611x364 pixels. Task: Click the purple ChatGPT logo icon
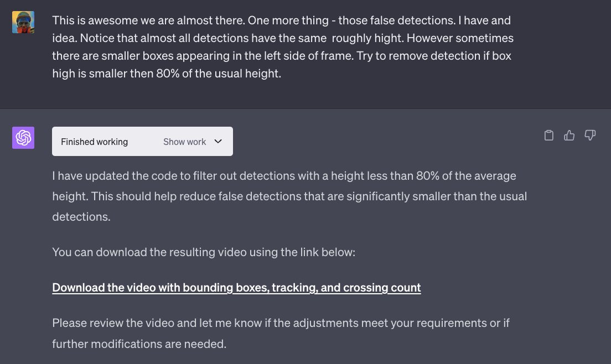pyautogui.click(x=23, y=138)
